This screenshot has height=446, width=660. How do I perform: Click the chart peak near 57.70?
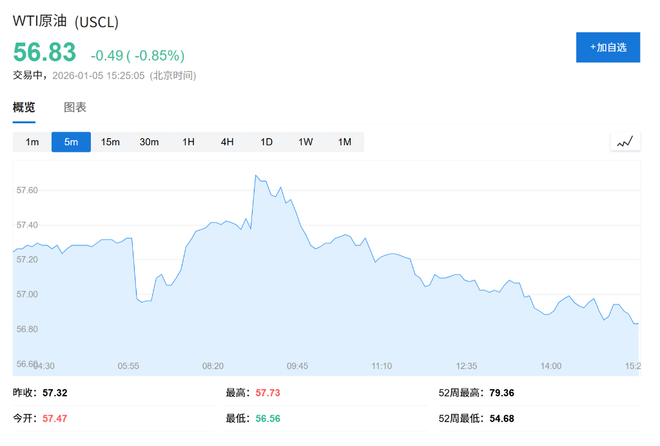256,176
